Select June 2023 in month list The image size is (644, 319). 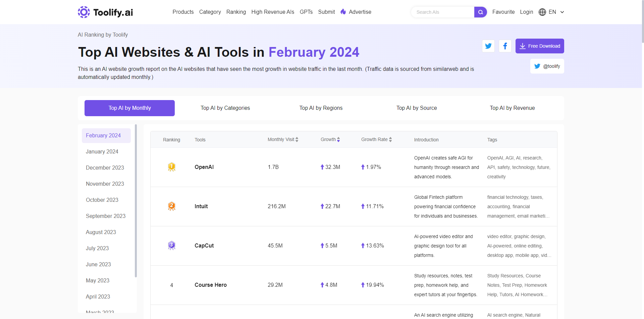click(x=106, y=265)
